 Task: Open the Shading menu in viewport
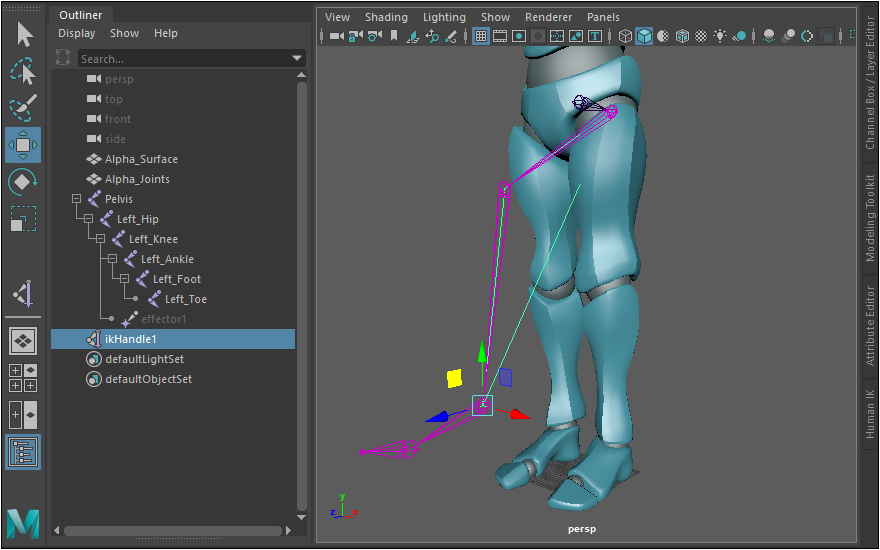point(386,17)
